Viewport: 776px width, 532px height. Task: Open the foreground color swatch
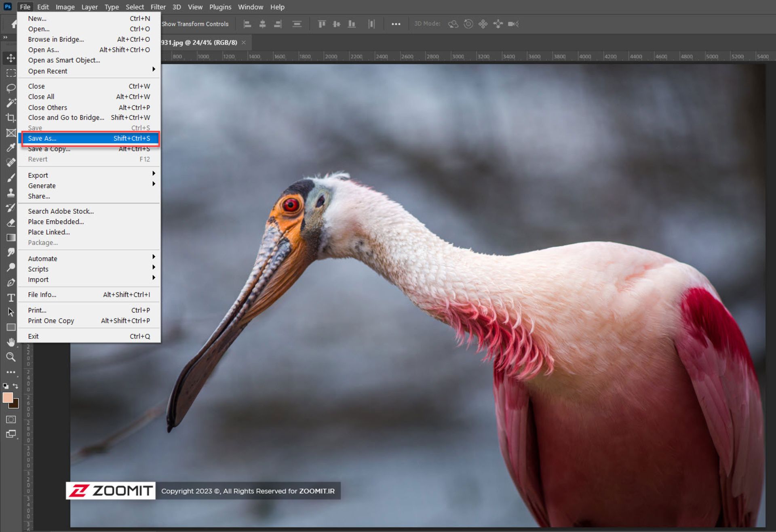pyautogui.click(x=7, y=397)
